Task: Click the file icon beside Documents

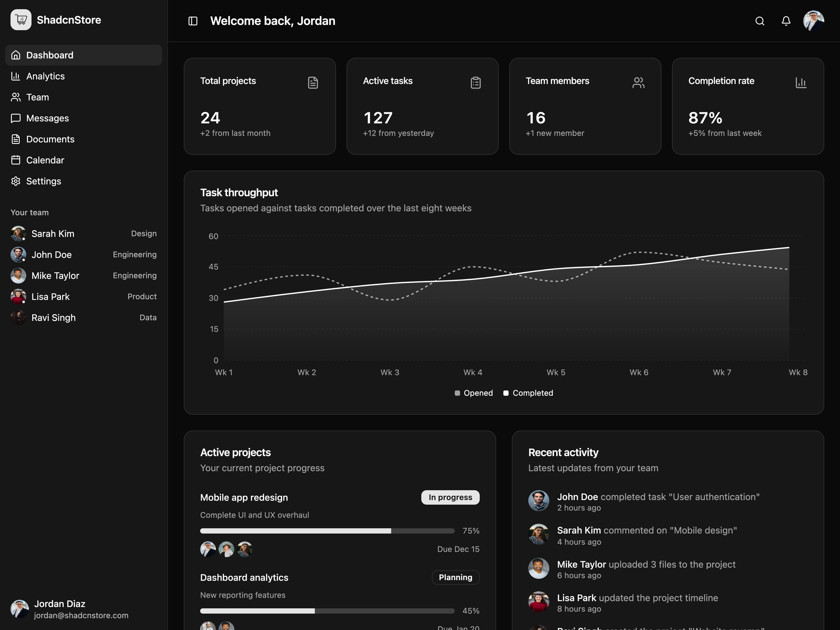Action: click(x=16, y=139)
